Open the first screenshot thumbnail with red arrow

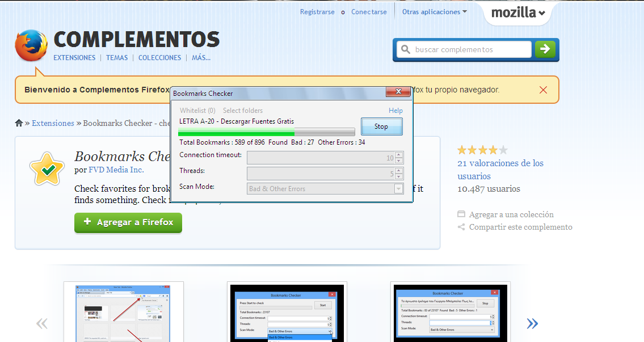(x=123, y=313)
